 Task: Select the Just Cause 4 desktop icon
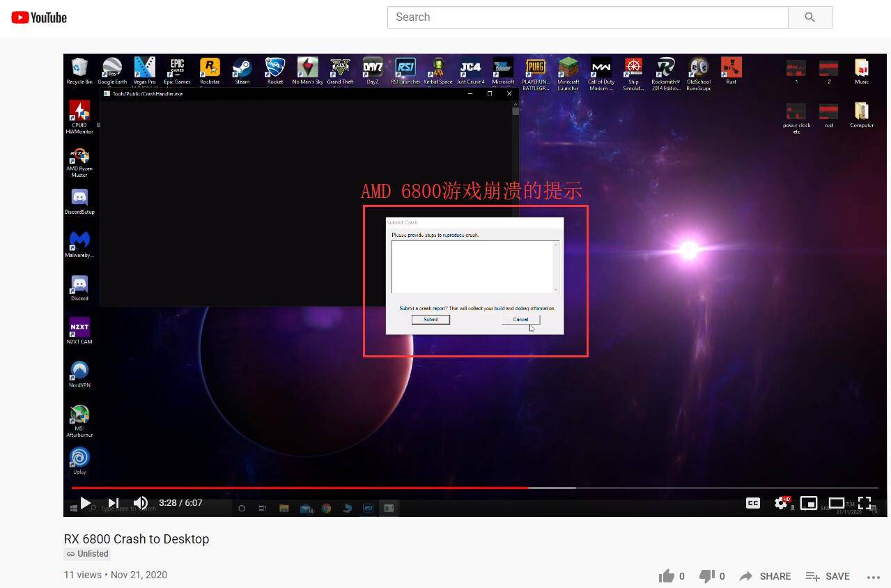(470, 71)
